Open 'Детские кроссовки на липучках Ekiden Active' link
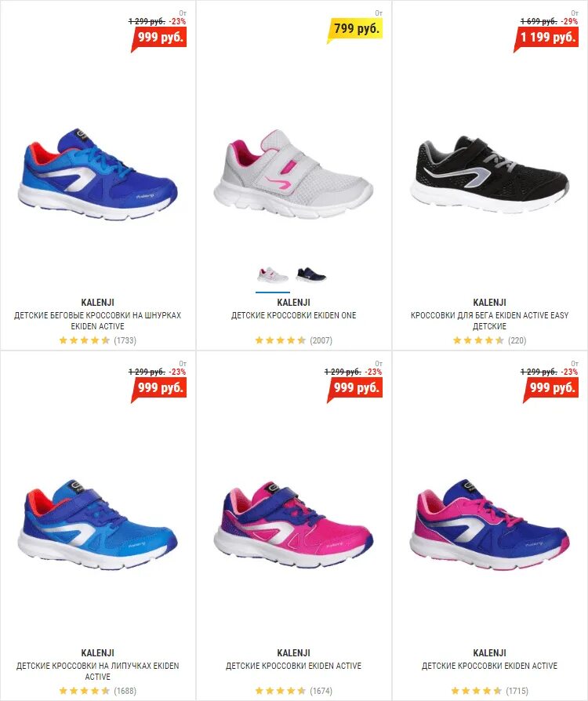This screenshot has height=701, width=588. pyautogui.click(x=97, y=671)
